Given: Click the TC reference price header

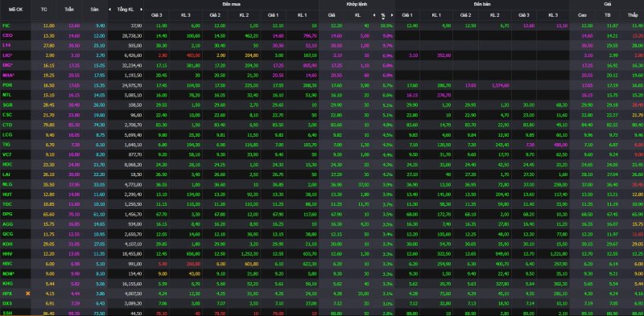Looking at the screenshot, I should click(x=44, y=9).
